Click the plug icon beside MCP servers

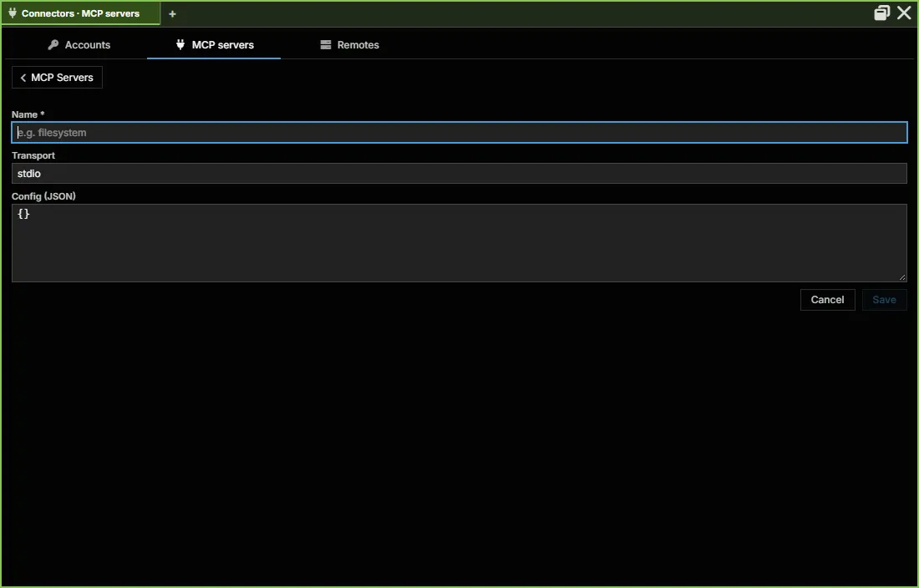[180, 44]
